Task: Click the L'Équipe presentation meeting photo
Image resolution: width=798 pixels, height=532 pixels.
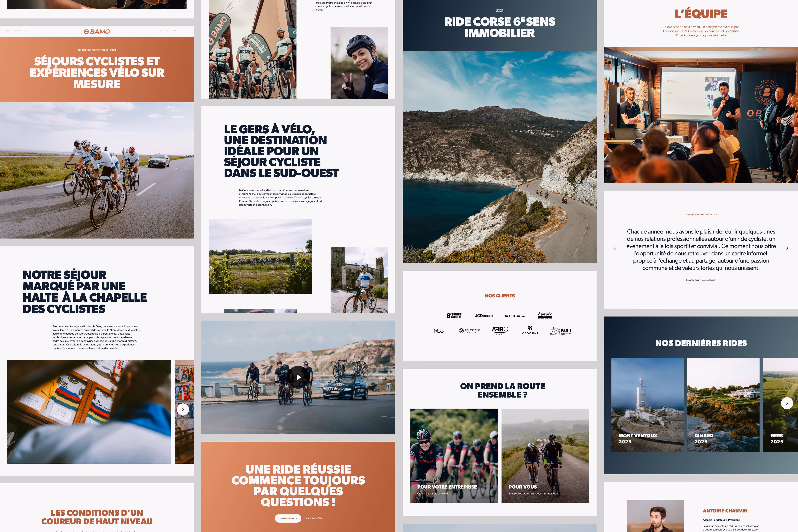Action: coord(701,115)
